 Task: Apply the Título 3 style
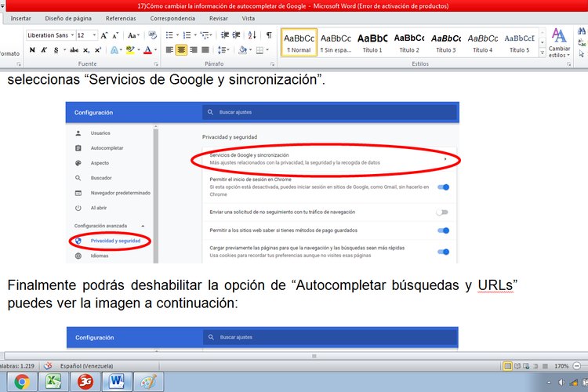coord(446,42)
